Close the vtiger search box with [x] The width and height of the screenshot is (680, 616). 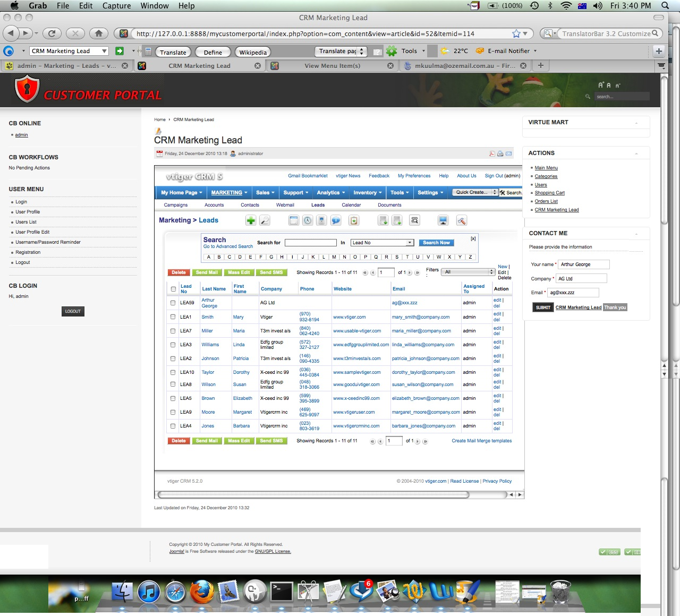pos(473,239)
